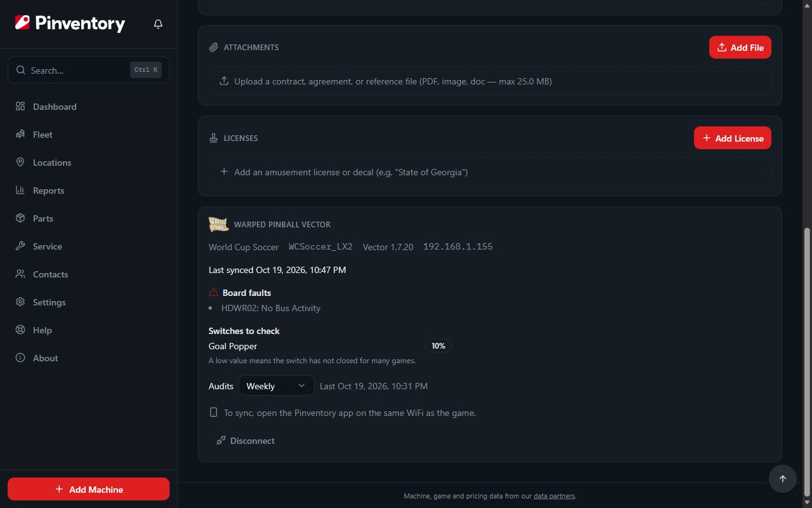Click the Warped Pinball Vector logo
This screenshot has height=508, width=812.
219,224
